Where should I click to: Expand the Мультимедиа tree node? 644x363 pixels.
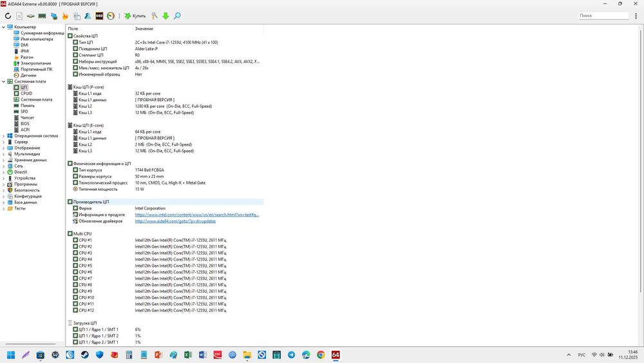coord(4,153)
